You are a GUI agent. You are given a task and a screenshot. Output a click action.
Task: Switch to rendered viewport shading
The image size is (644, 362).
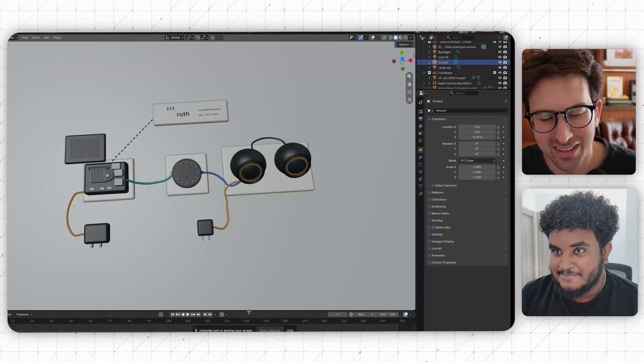pyautogui.click(x=405, y=38)
